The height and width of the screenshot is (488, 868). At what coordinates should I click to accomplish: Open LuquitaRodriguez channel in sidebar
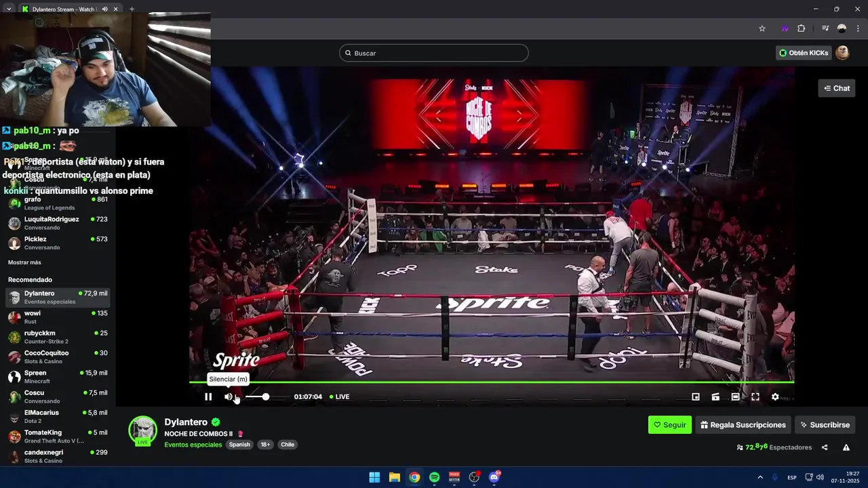58,223
